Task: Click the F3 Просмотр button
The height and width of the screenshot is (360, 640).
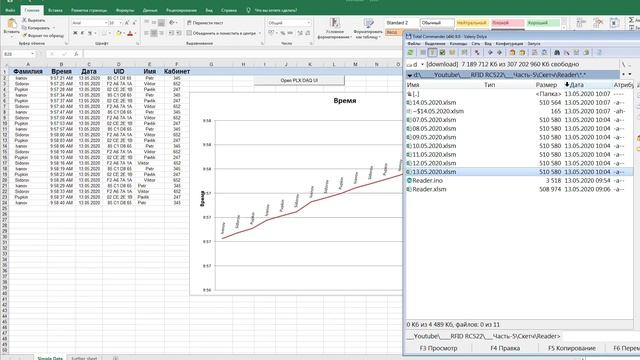Action: pyautogui.click(x=438, y=348)
